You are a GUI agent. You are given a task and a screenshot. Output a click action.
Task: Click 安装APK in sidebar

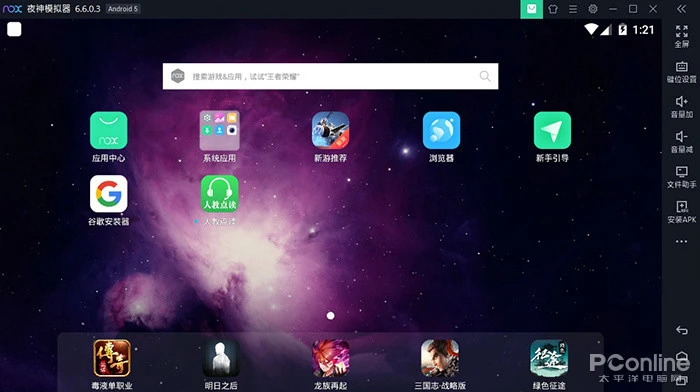coord(681,212)
